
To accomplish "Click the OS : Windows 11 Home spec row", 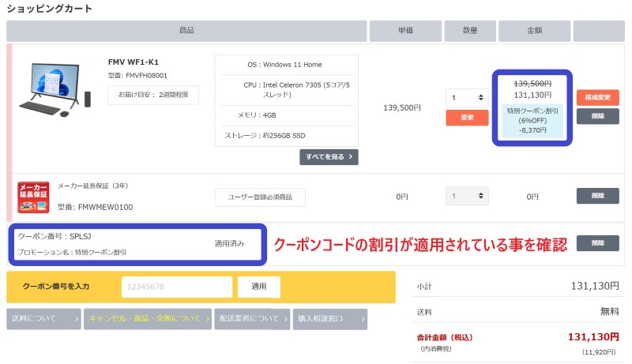I will click(287, 65).
